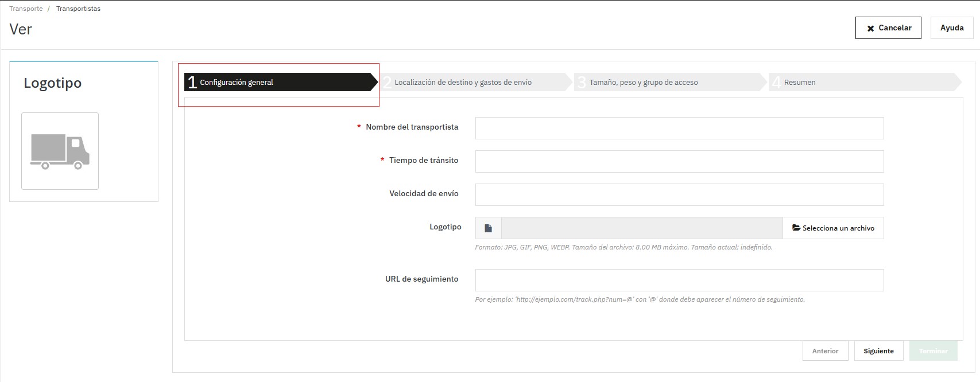This screenshot has height=382, width=980.
Task: Click into the Tiempo de tránsito field
Action: 679,162
